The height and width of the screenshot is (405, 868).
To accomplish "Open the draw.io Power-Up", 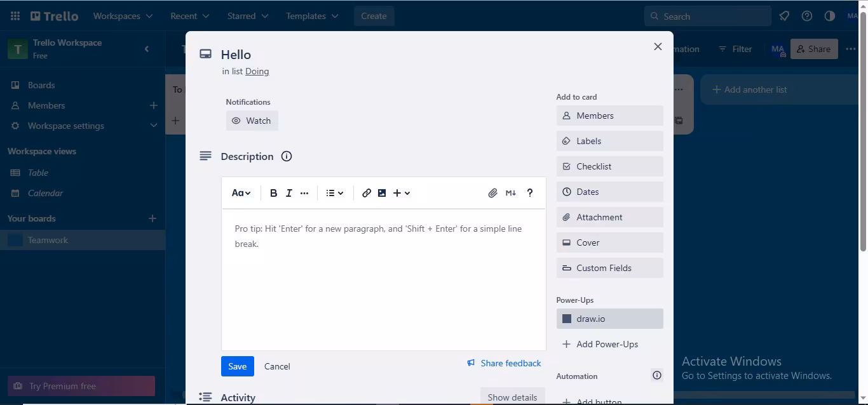I will coord(610,319).
